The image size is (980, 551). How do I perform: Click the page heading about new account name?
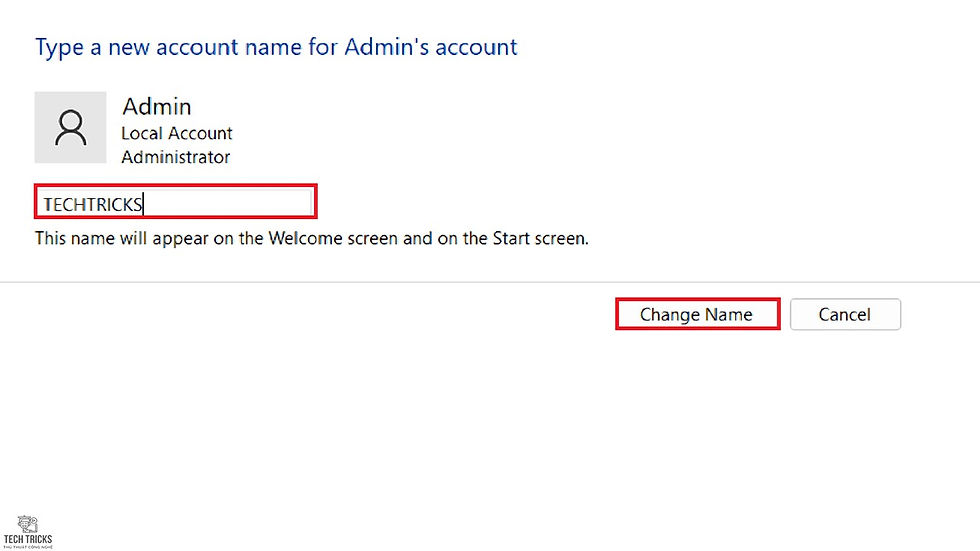click(x=276, y=47)
